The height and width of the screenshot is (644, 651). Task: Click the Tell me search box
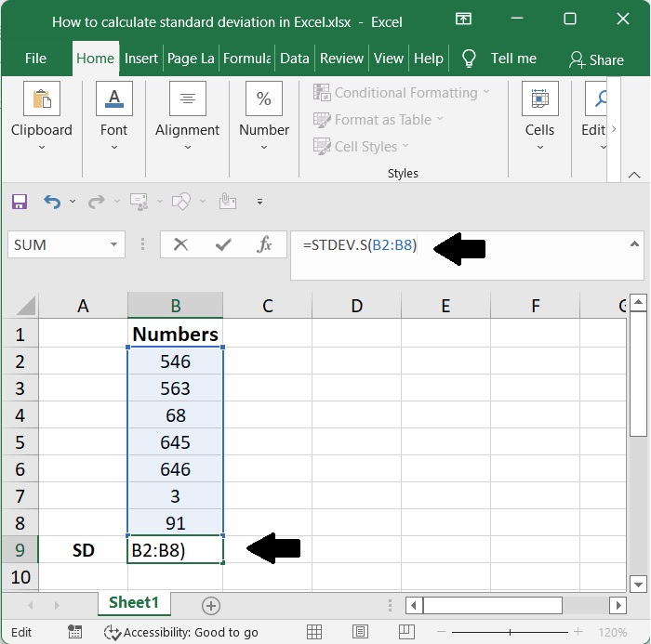click(x=513, y=59)
